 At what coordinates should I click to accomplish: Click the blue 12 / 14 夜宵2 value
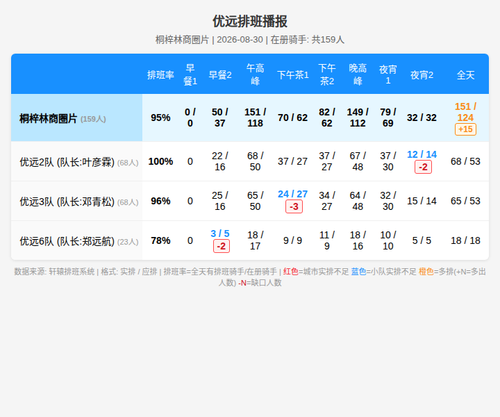[422, 154]
